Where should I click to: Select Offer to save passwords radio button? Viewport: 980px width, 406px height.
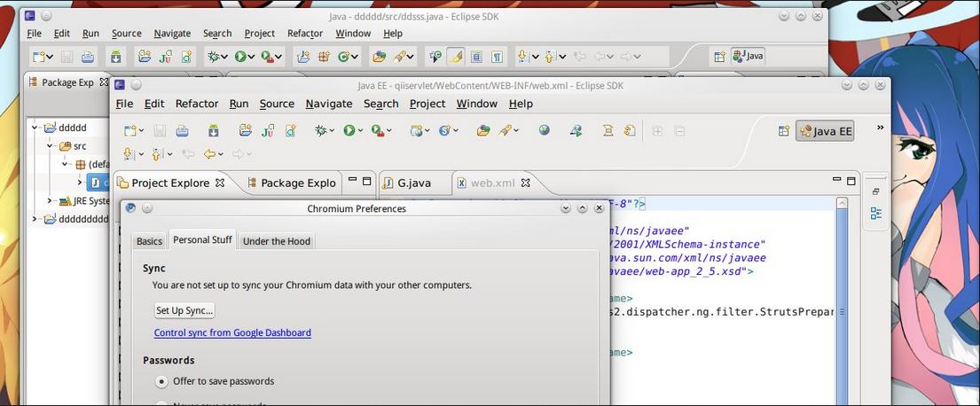pos(161,381)
